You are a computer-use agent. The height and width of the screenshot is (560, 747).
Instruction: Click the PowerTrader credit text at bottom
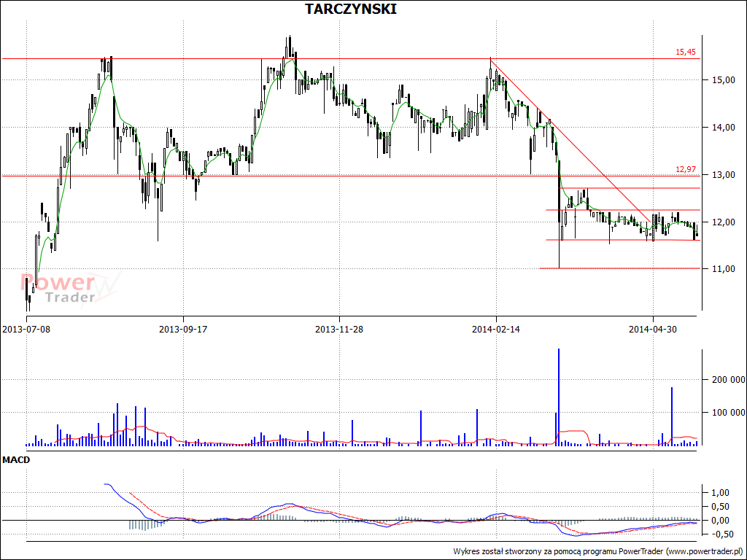pyautogui.click(x=598, y=551)
